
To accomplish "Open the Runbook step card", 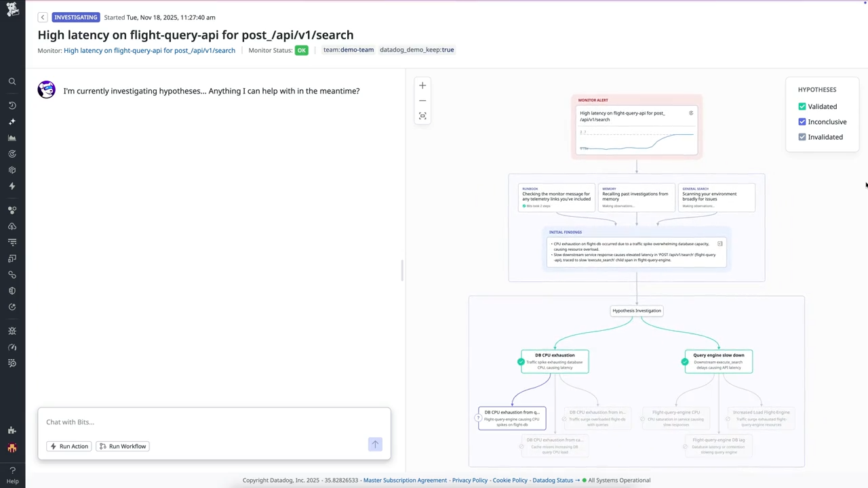I will (557, 197).
